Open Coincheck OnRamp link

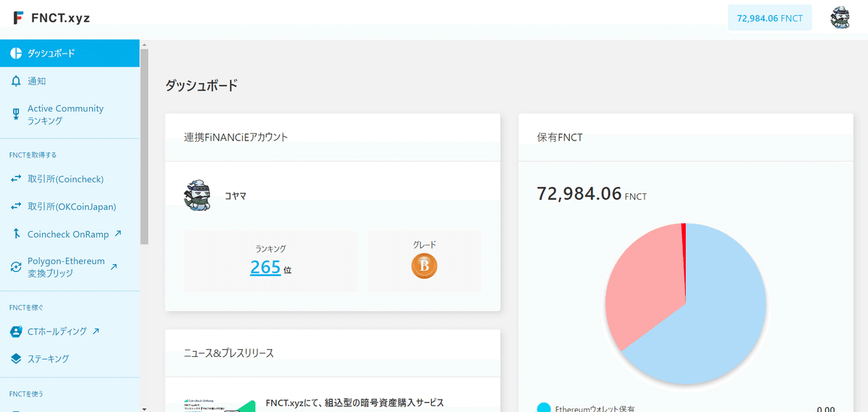69,234
